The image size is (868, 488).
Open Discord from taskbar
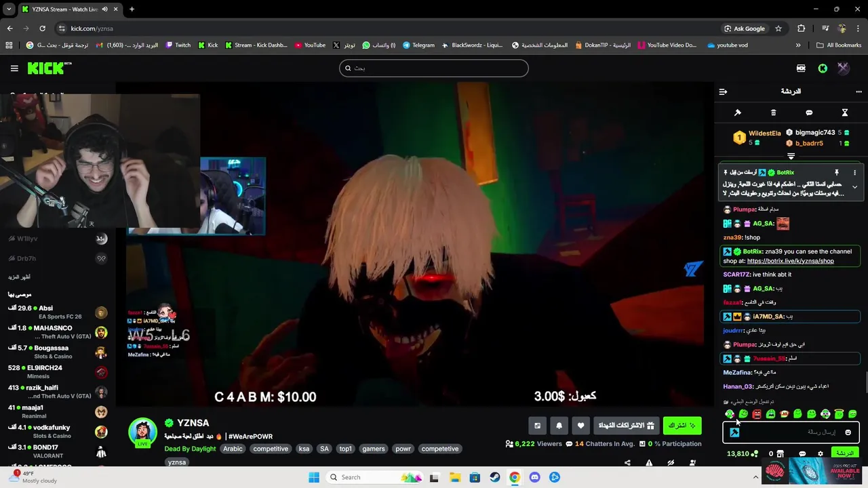535,477
